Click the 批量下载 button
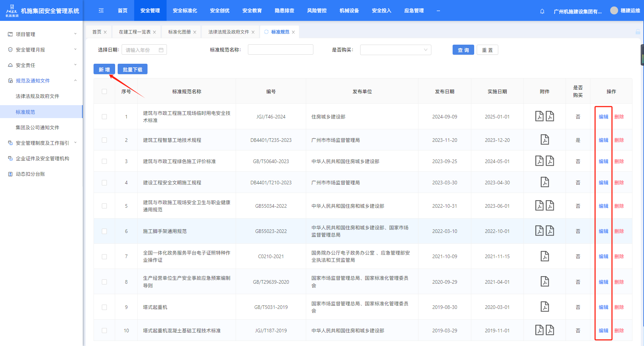Screen dimensions: 644x346 click(132, 69)
